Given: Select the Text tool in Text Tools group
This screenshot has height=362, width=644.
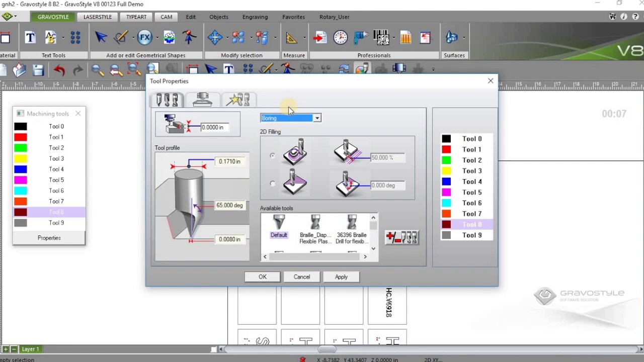Looking at the screenshot, I should click(x=30, y=37).
